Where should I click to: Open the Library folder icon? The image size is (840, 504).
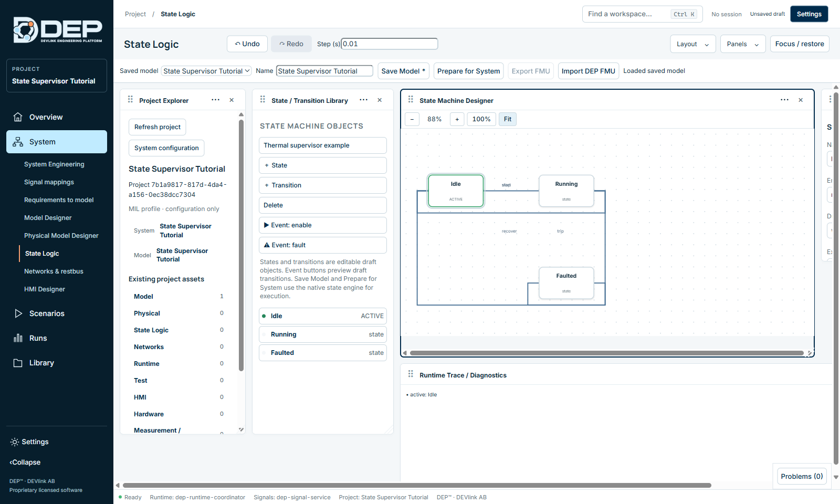point(18,363)
